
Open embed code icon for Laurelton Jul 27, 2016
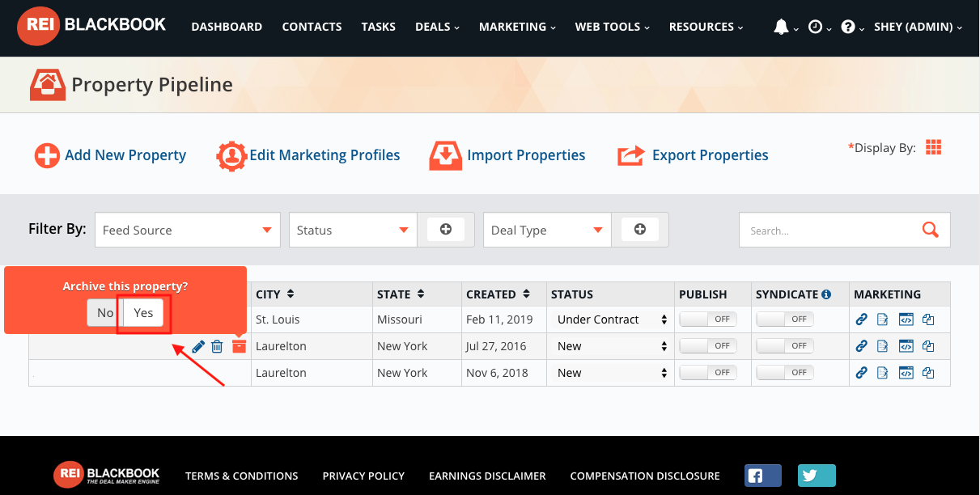(x=906, y=346)
